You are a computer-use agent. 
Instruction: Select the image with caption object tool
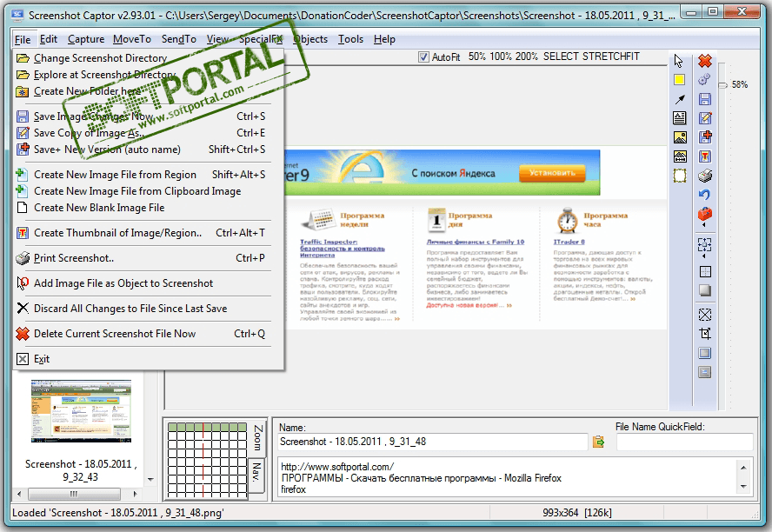pyautogui.click(x=680, y=156)
